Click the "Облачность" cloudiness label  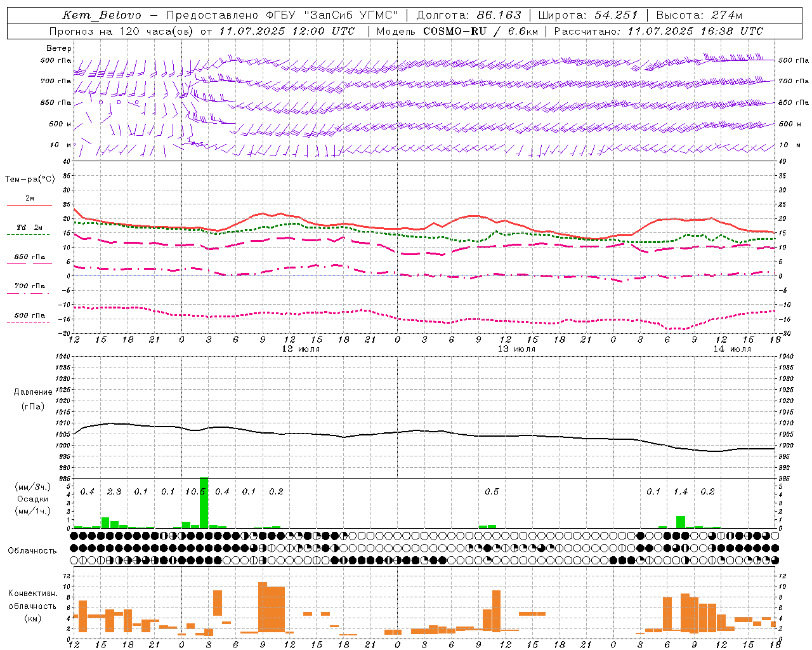click(32, 551)
